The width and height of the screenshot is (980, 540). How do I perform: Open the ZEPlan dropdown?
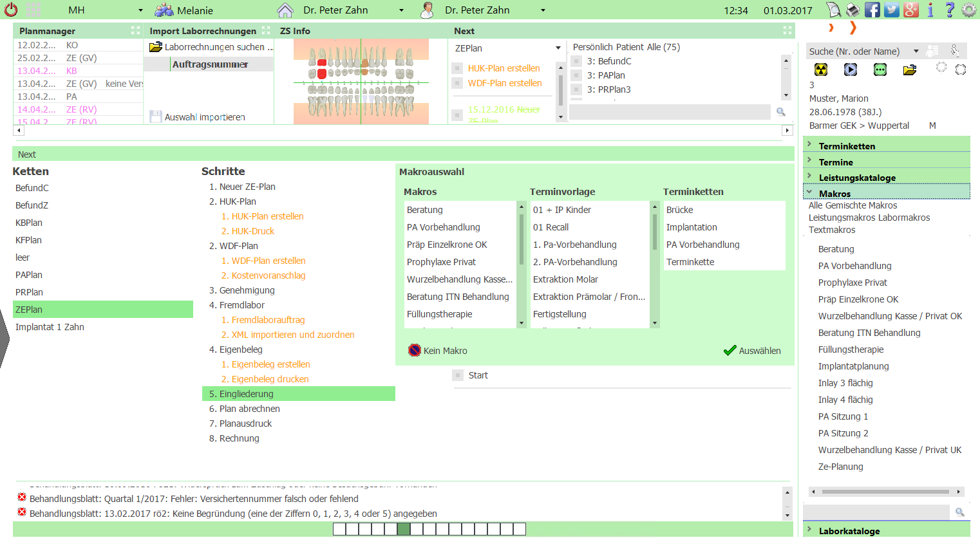pos(558,48)
